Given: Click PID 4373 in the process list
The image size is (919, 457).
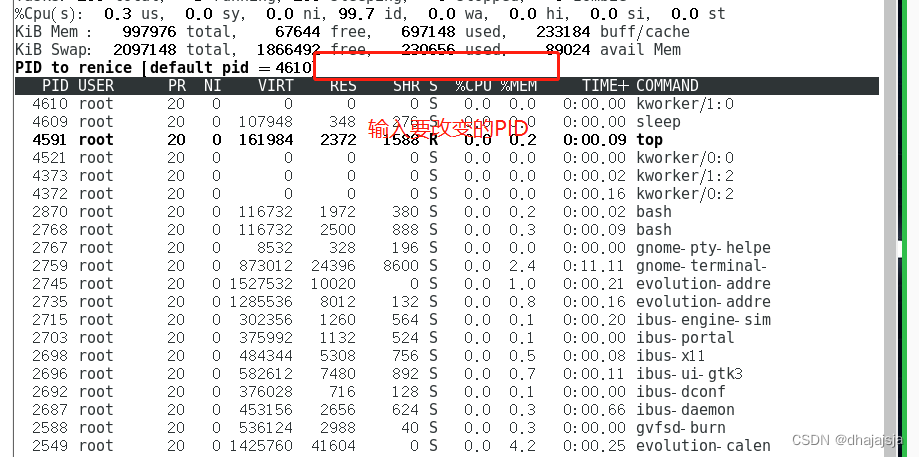Looking at the screenshot, I should click(50, 176).
